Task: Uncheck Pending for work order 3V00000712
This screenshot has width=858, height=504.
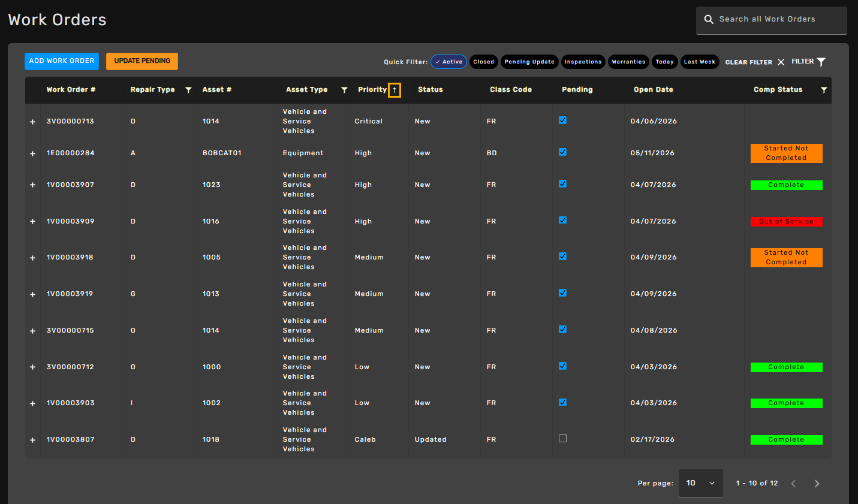Action: (562, 366)
